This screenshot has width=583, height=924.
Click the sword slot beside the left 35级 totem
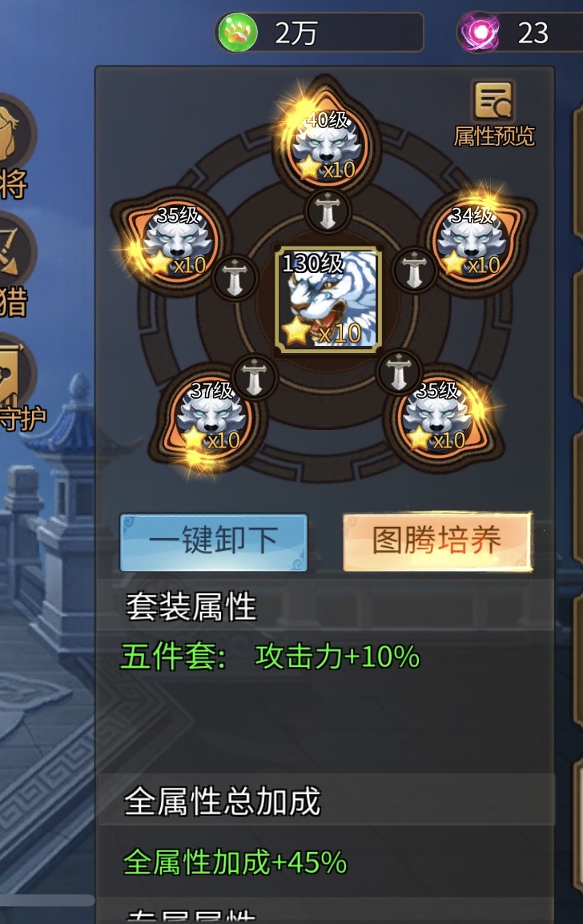click(x=235, y=279)
